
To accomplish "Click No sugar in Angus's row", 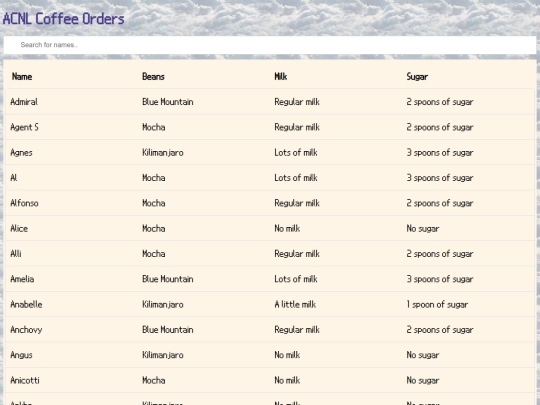I will click(423, 355).
